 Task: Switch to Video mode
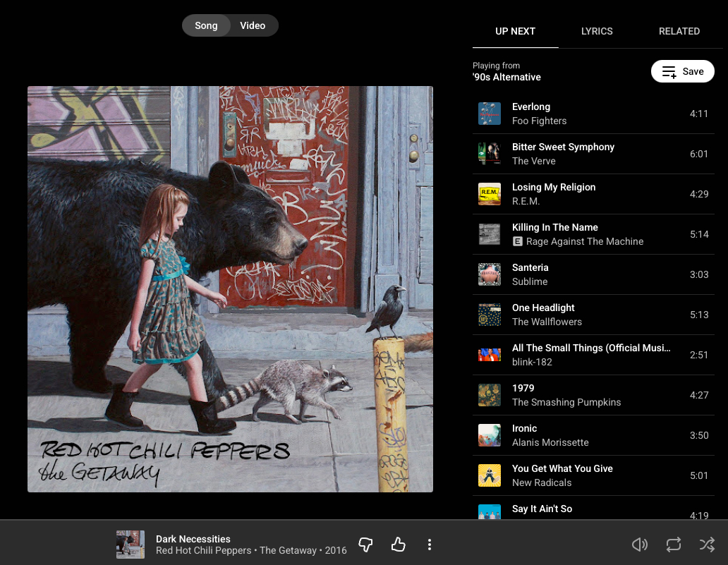[253, 25]
